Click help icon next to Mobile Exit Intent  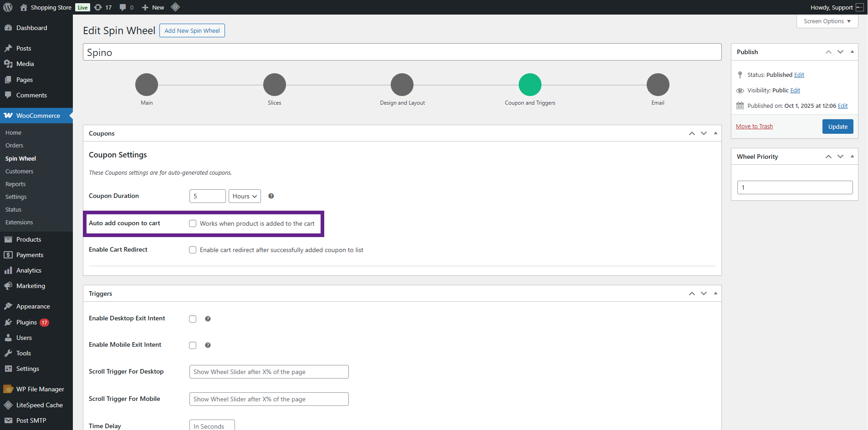[x=208, y=345]
